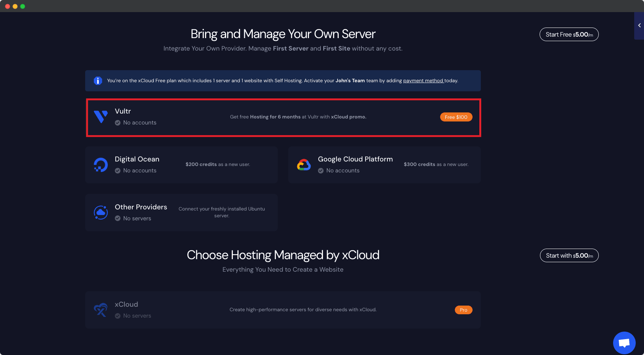Open the chat support bubble
Image resolution: width=644 pixels, height=355 pixels.
[624, 343]
